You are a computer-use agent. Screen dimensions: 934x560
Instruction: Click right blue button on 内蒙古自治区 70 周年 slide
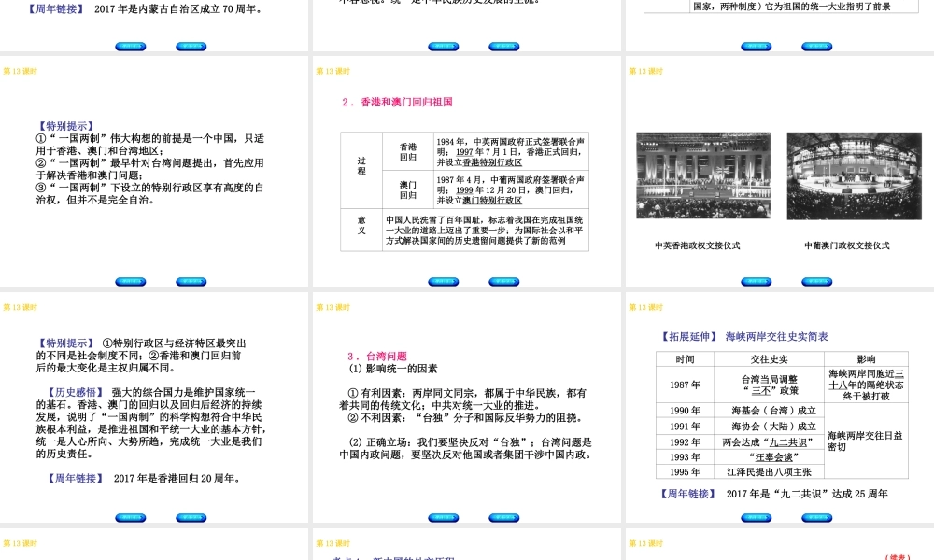point(191,47)
